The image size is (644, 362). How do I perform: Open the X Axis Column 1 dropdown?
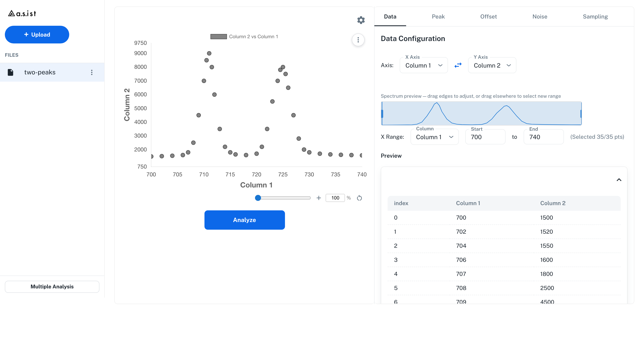click(423, 65)
